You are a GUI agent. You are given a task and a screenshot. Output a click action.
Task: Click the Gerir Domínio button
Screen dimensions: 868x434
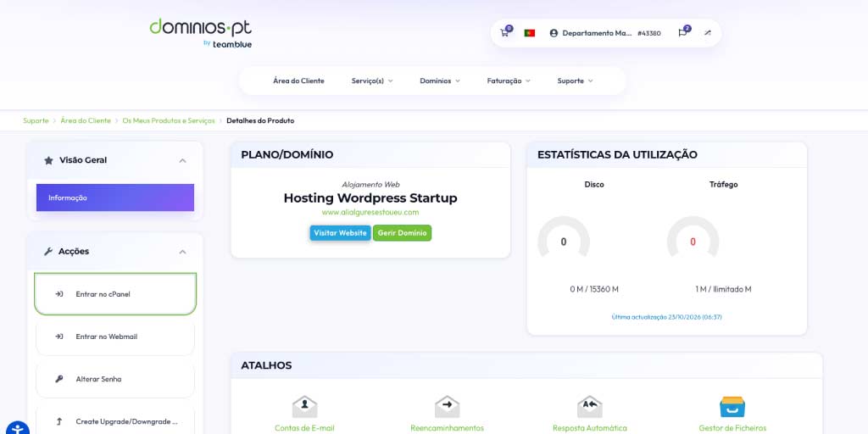(402, 233)
